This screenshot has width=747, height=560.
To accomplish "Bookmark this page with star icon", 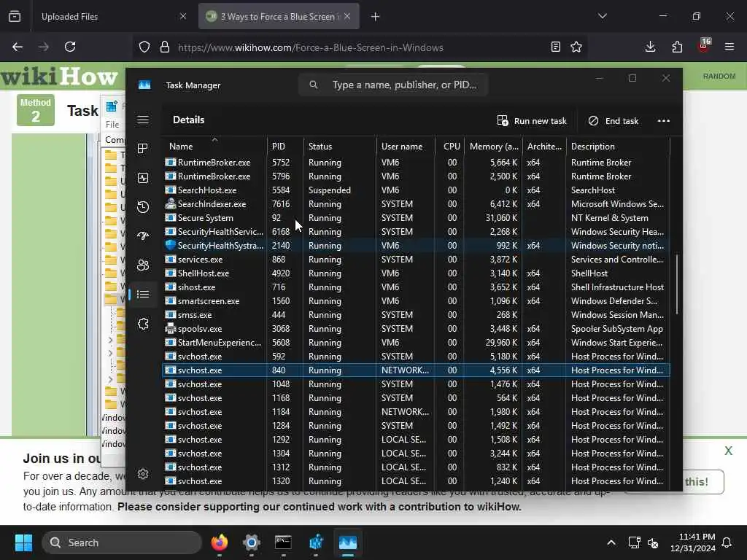I will tap(576, 47).
